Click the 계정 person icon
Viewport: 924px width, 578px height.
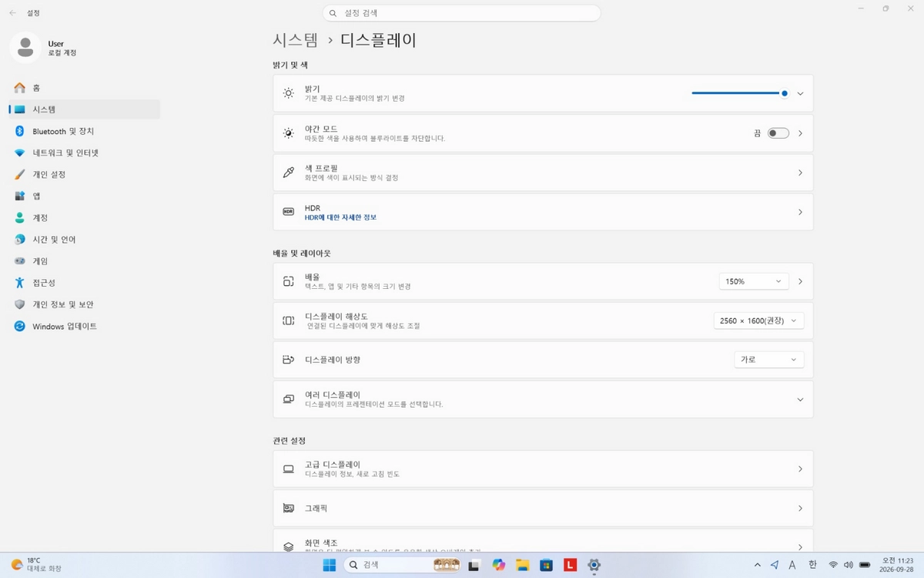point(20,218)
